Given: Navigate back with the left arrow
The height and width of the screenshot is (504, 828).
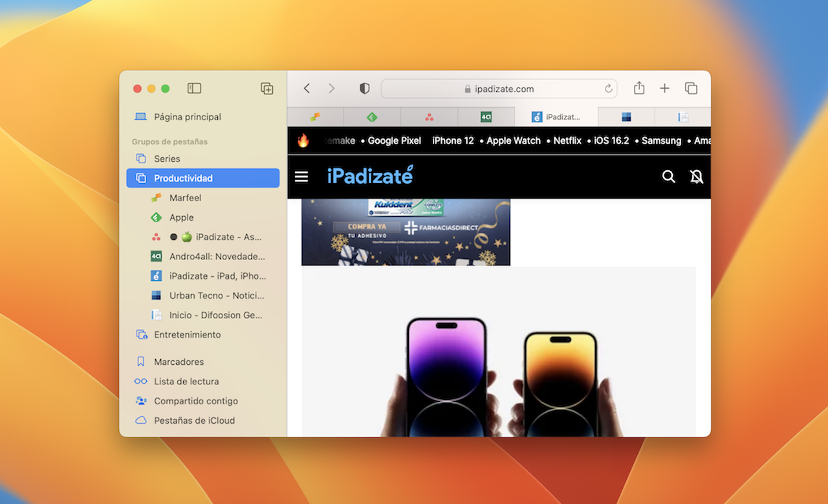Looking at the screenshot, I should point(306,89).
